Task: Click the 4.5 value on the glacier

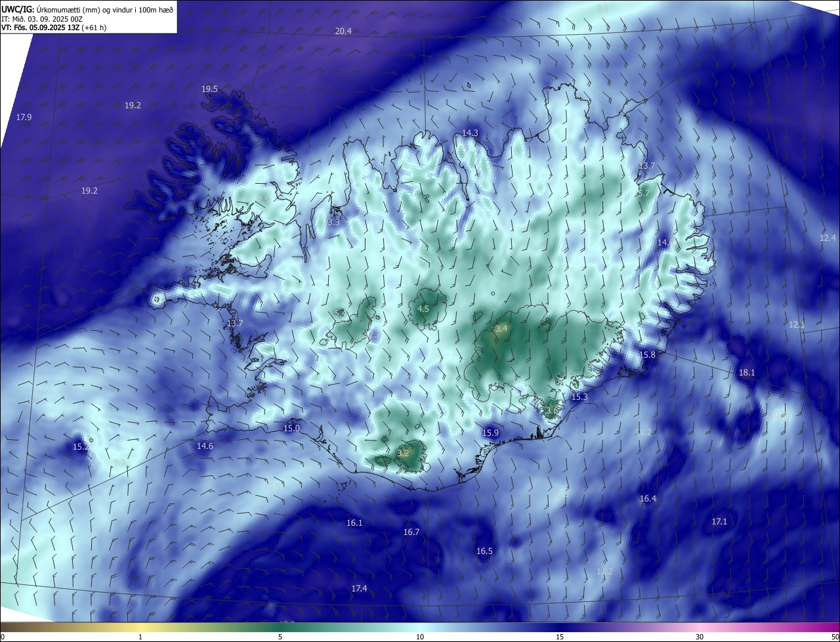Action: [x=423, y=309]
